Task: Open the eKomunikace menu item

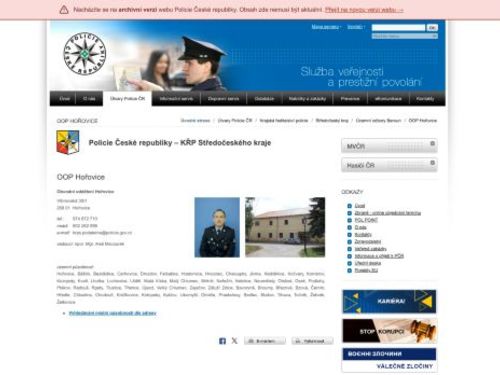Action: [388, 99]
